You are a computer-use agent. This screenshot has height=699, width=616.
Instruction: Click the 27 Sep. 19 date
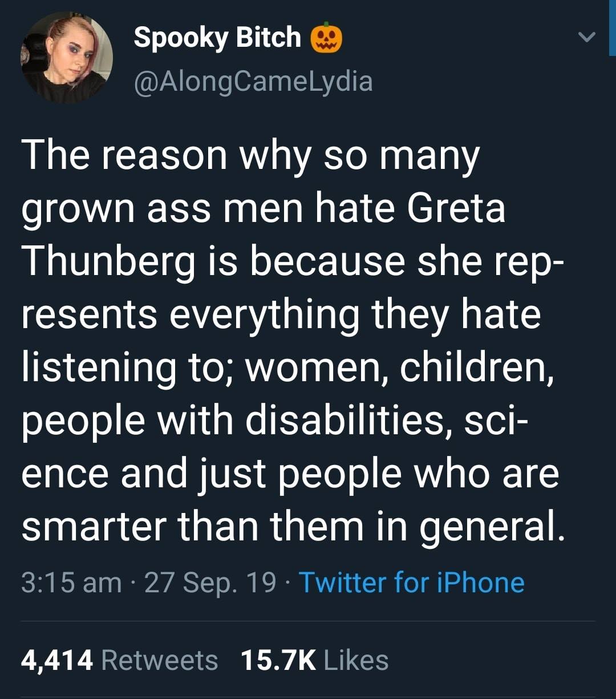[x=210, y=583]
